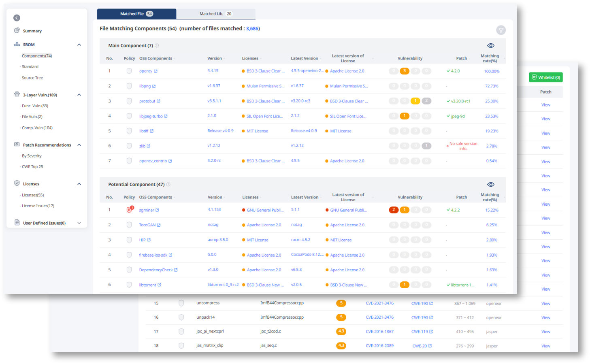Image resolution: width=590 pixels, height=364 pixels.
Task: Click the Patch Recommendations icon
Action: 16,145
